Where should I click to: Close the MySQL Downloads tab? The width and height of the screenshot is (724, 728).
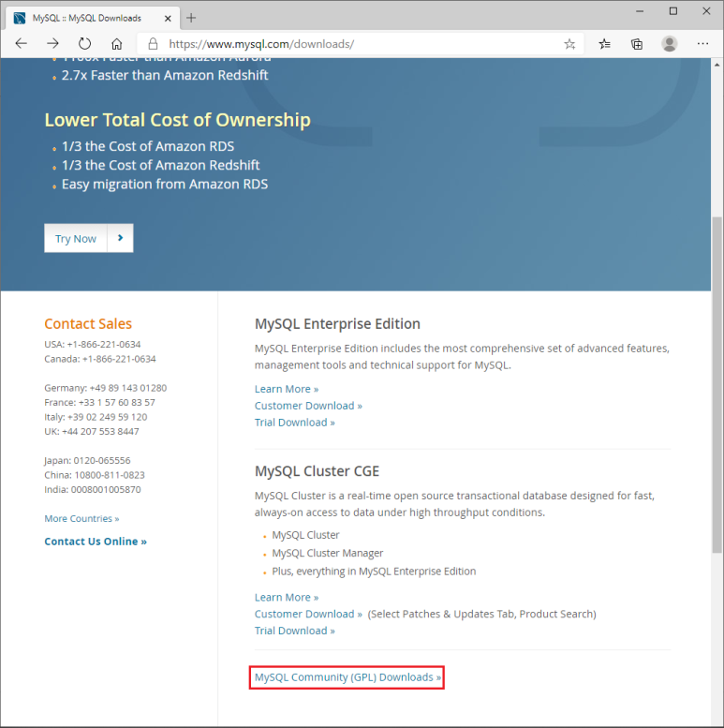point(168,19)
